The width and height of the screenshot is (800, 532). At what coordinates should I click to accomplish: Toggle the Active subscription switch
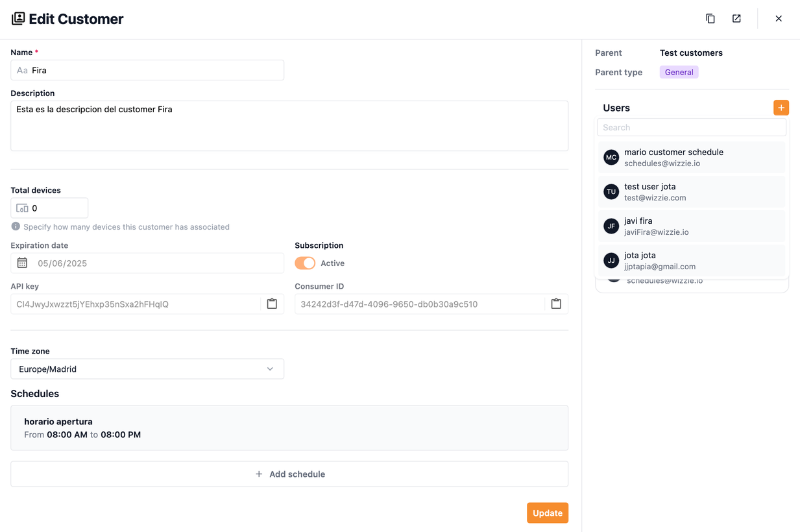point(305,263)
